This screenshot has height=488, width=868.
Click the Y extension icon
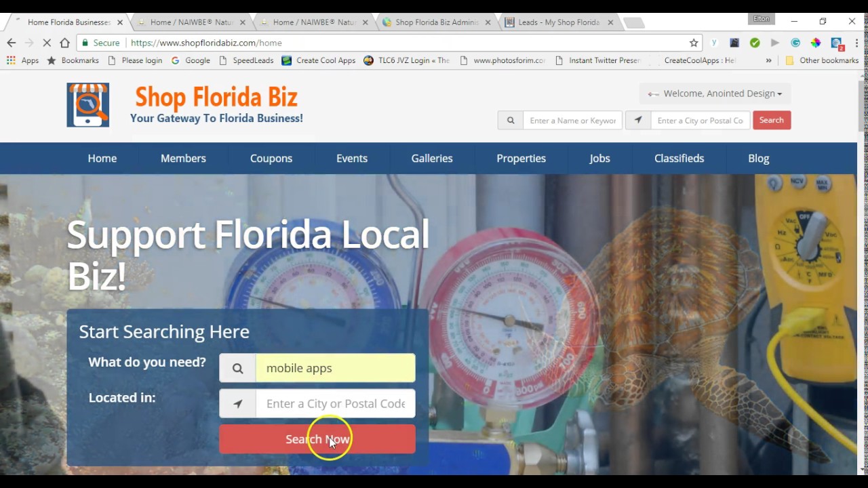714,43
